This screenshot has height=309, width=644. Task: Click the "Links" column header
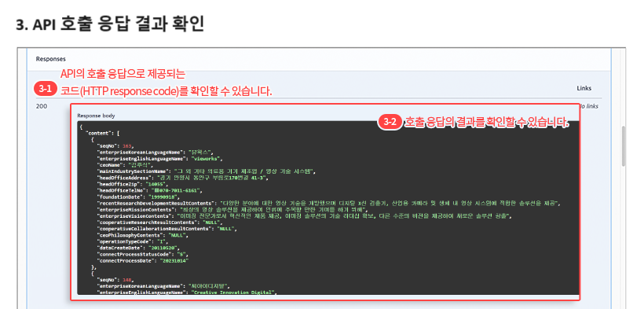click(584, 89)
